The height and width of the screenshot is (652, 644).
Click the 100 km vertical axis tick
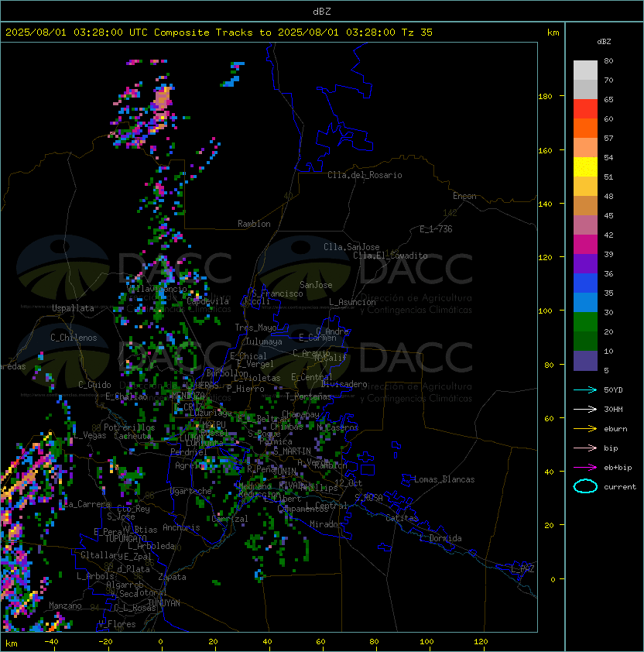(x=545, y=311)
